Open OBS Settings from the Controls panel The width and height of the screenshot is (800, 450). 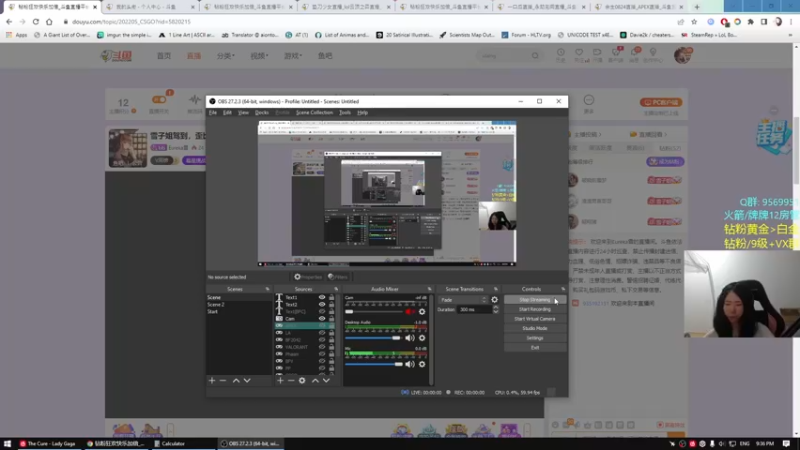click(x=535, y=338)
